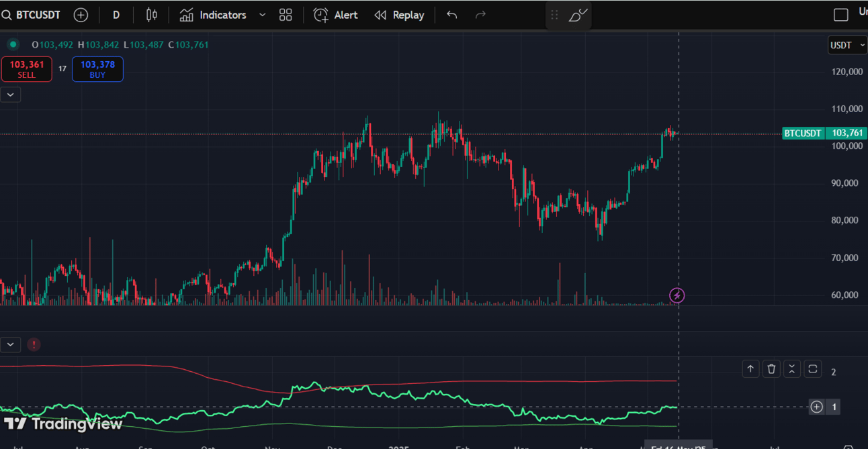Viewport: 868px width, 449px height.
Task: Toggle the green market status dot
Action: tap(13, 45)
